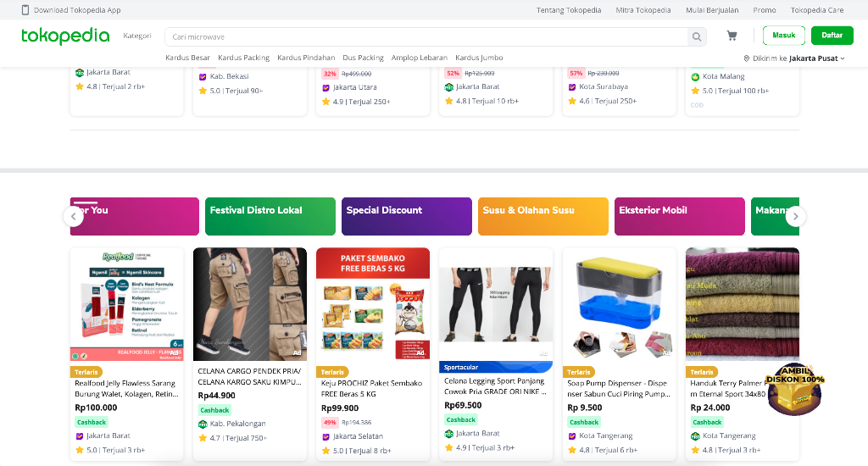Open the Soap Pump Dispenser product thumbnail
The height and width of the screenshot is (466, 868).
pos(619,304)
